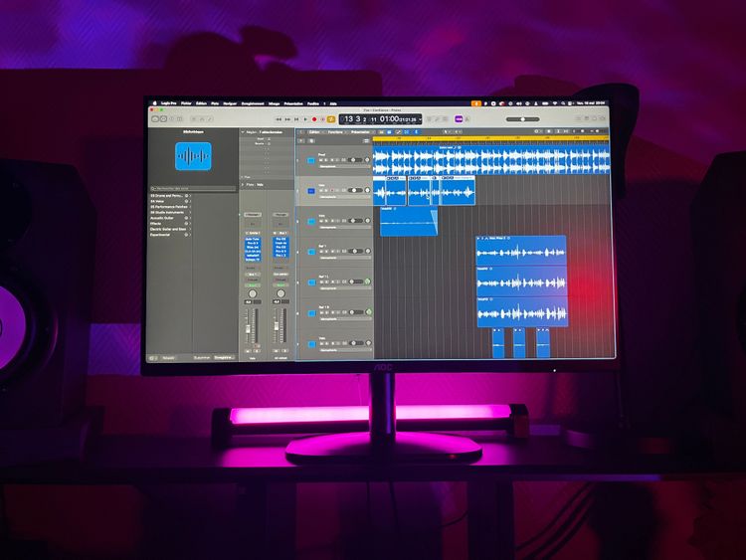The width and height of the screenshot is (746, 560).
Task: Open the Fonctions menu in tracks area
Action: tap(335, 131)
